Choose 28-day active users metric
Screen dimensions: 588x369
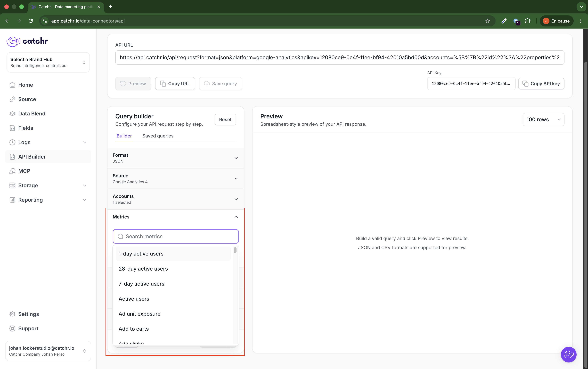(143, 269)
